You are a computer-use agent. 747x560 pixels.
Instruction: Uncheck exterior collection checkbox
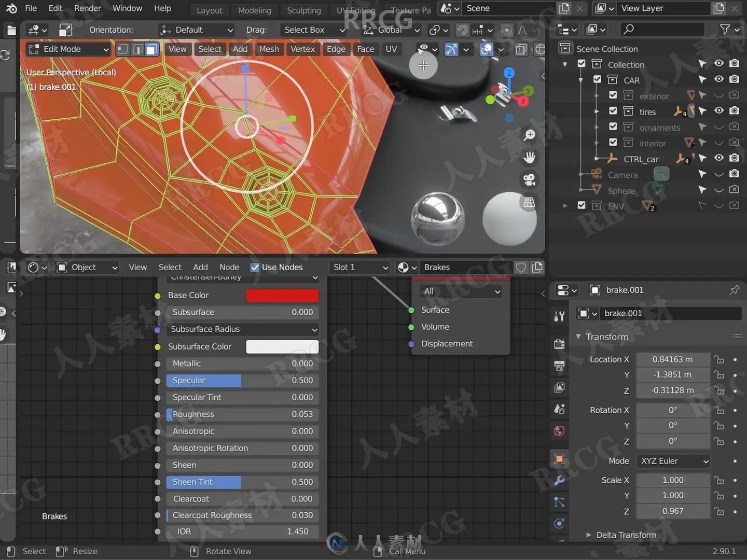pyautogui.click(x=613, y=95)
